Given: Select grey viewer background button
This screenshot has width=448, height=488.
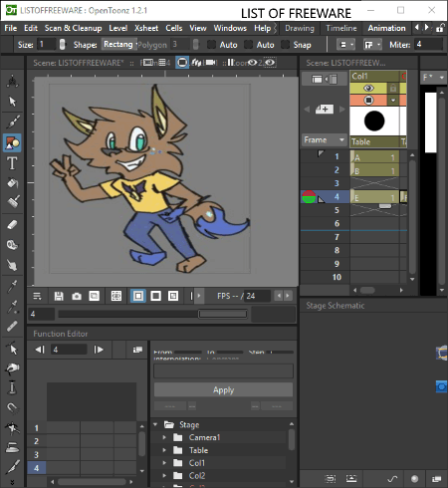Looking at the screenshot, I should pyautogui.click(x=138, y=296).
